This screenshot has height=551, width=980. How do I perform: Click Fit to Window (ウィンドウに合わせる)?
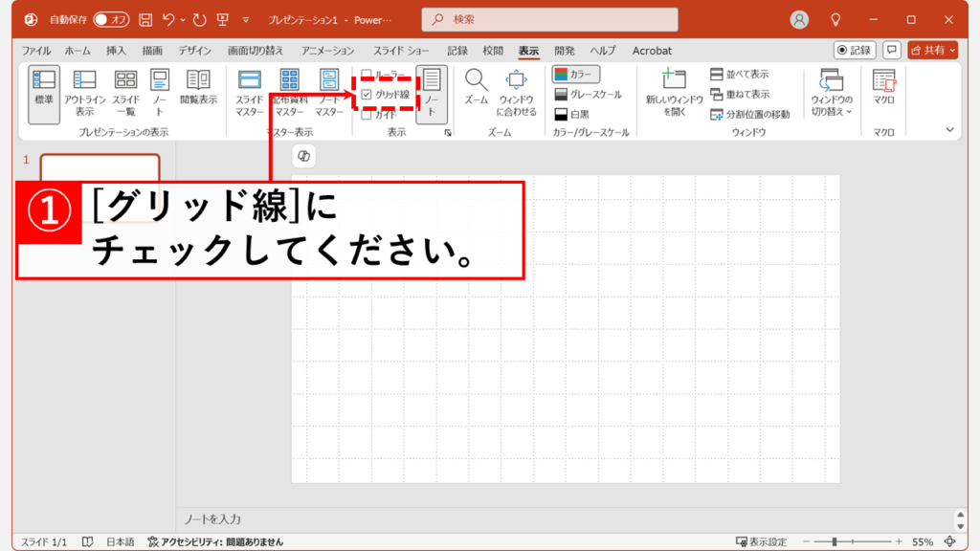[x=516, y=95]
